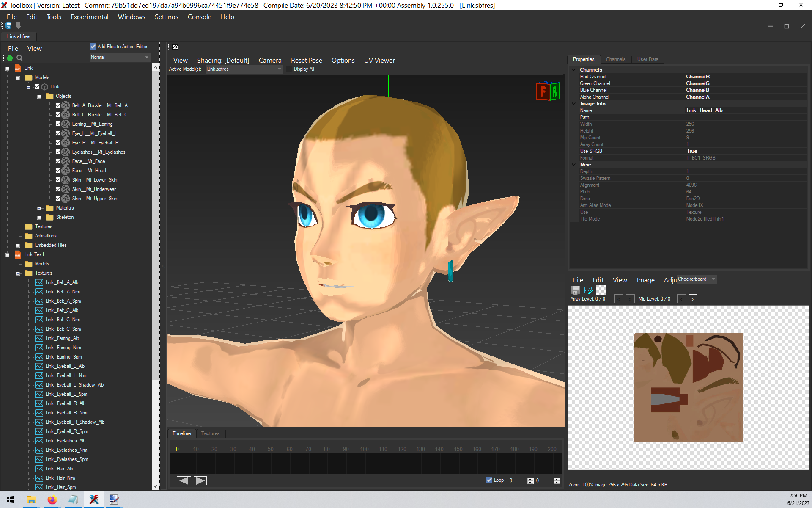Select the checkerboard background icon in the texture viewer
The height and width of the screenshot is (508, 812).
(601, 290)
